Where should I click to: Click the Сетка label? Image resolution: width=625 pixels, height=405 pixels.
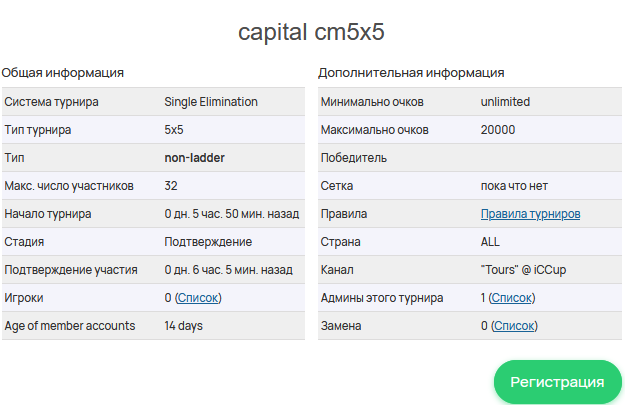pyautogui.click(x=337, y=186)
